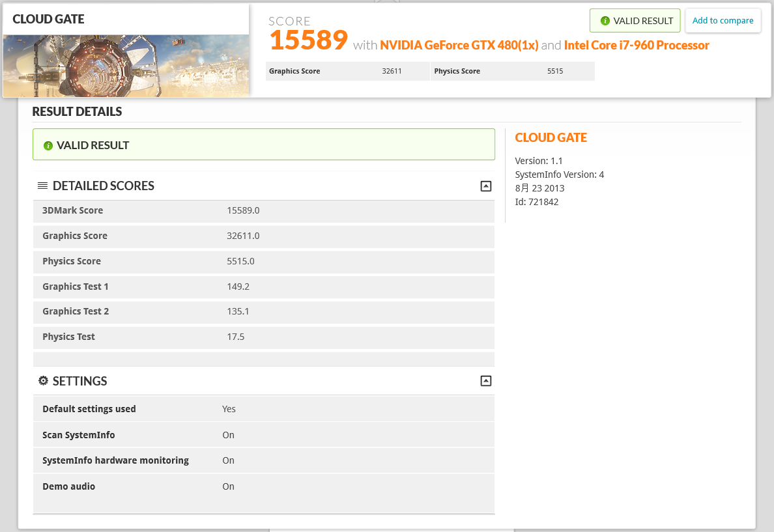This screenshot has height=532, width=774.
Task: Open the NVIDIA GeForce GTX 480(1x) link
Action: pos(459,46)
